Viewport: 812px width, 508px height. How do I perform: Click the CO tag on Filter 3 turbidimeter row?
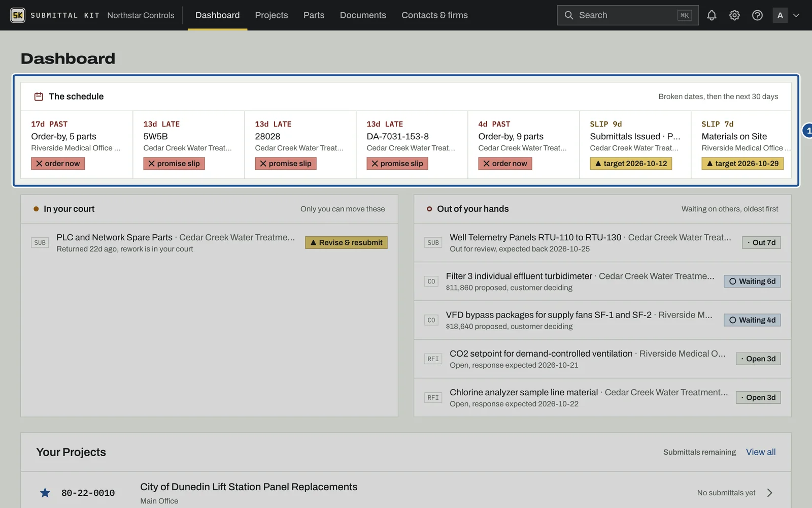(x=431, y=281)
